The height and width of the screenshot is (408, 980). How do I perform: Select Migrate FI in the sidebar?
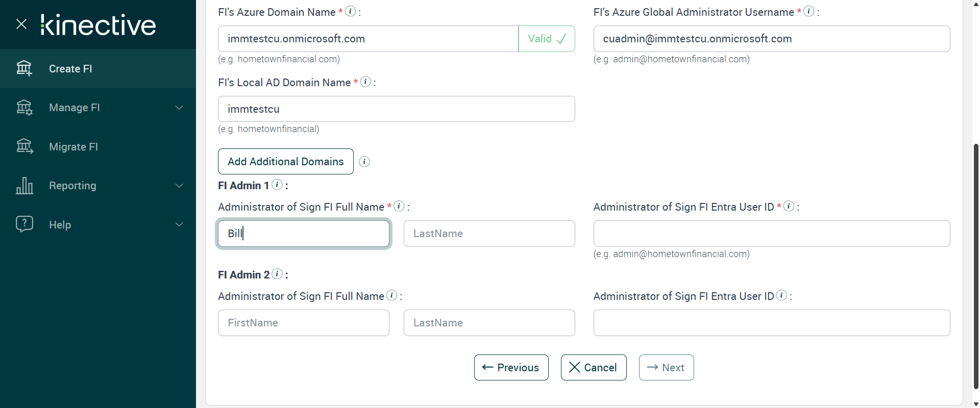coord(73,147)
